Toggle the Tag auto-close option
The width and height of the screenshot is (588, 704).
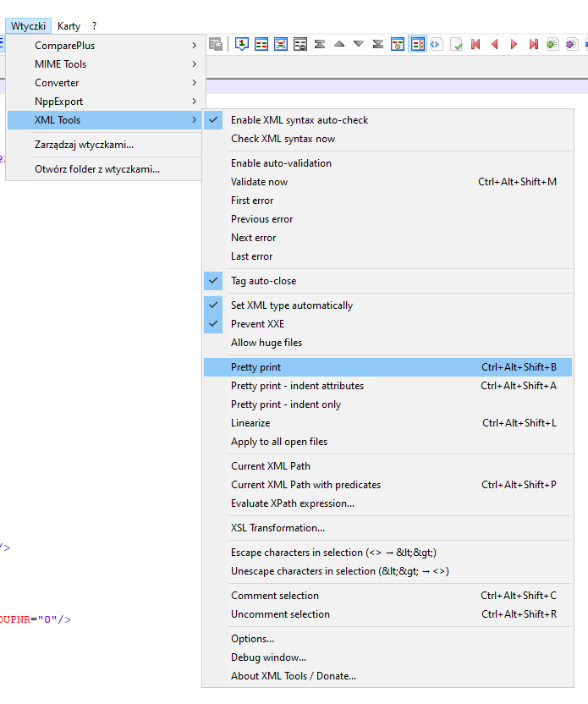point(263,281)
